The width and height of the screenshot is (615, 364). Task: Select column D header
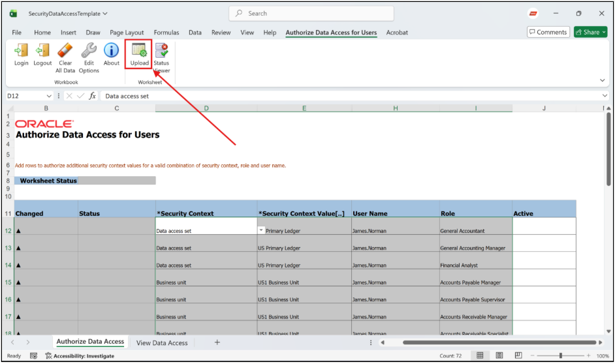206,108
